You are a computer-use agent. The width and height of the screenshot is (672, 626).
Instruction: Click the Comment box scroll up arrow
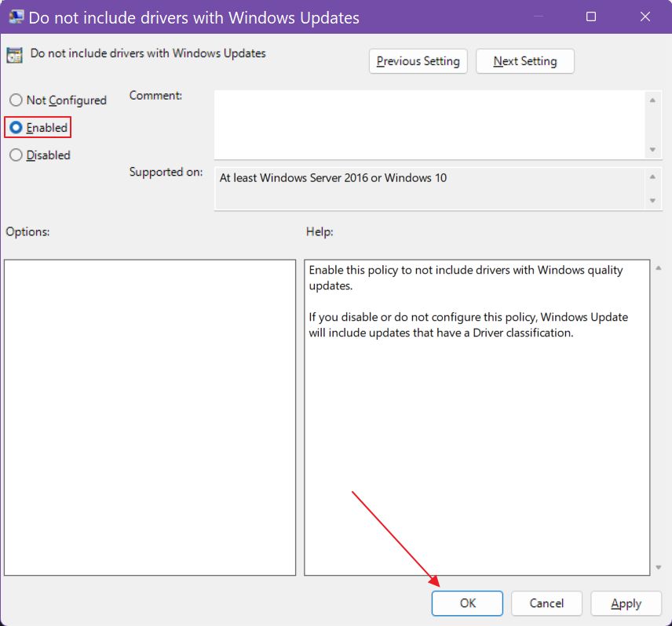click(x=652, y=100)
